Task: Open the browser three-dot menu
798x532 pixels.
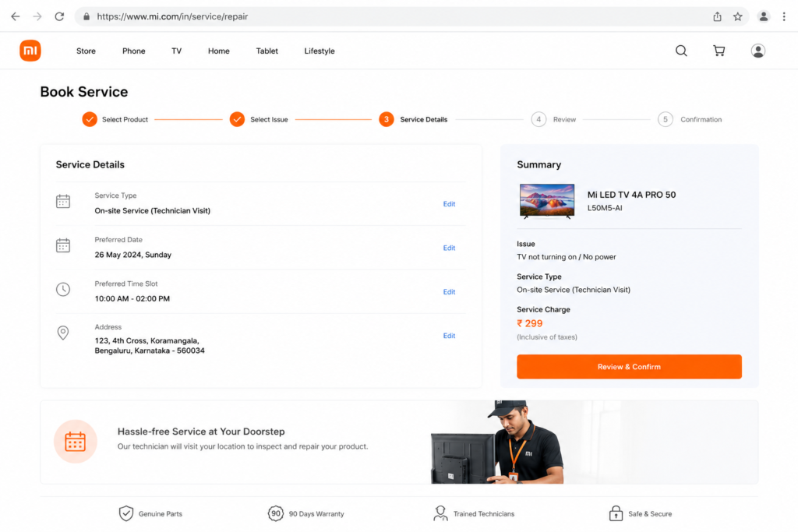Action: coord(784,16)
